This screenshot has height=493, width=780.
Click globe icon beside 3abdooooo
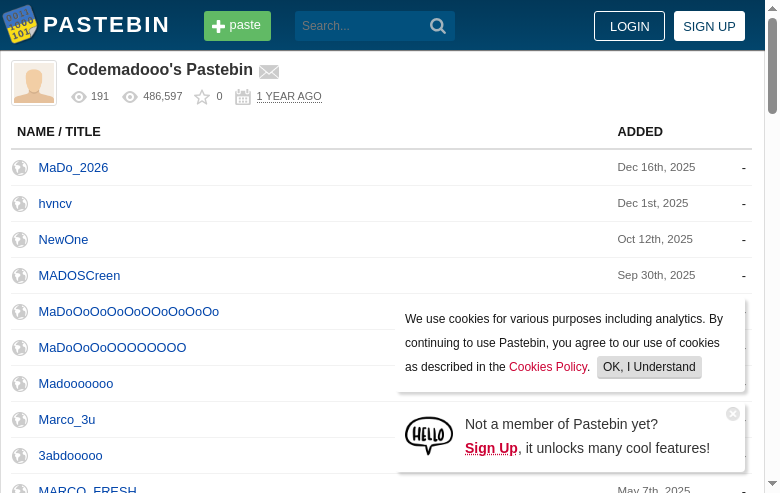coord(20,456)
